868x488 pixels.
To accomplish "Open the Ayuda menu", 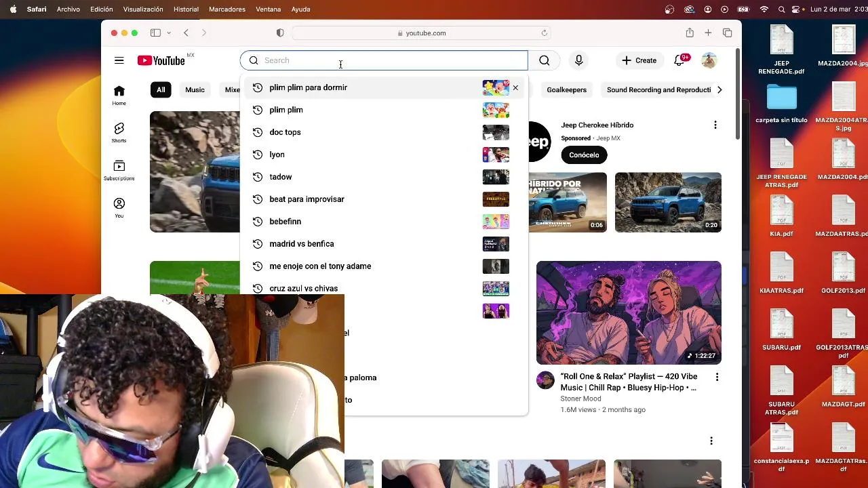I will tap(300, 9).
